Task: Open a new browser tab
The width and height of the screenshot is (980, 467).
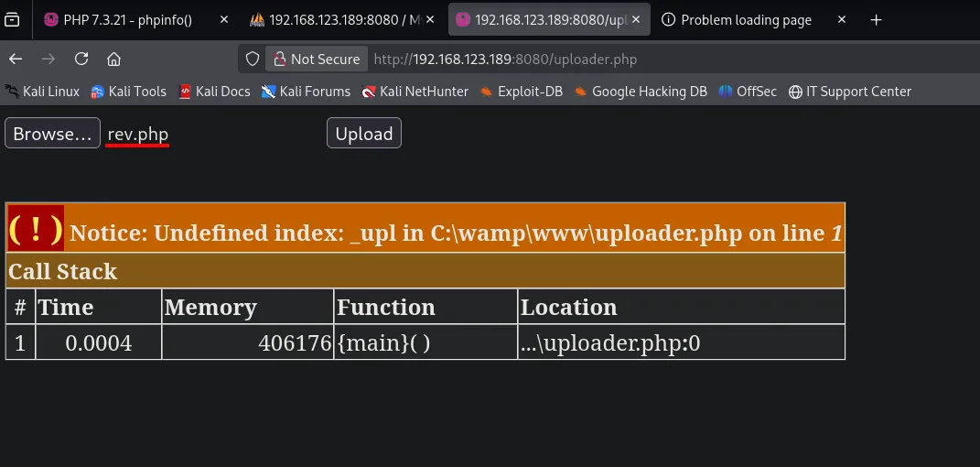Action: [x=877, y=20]
